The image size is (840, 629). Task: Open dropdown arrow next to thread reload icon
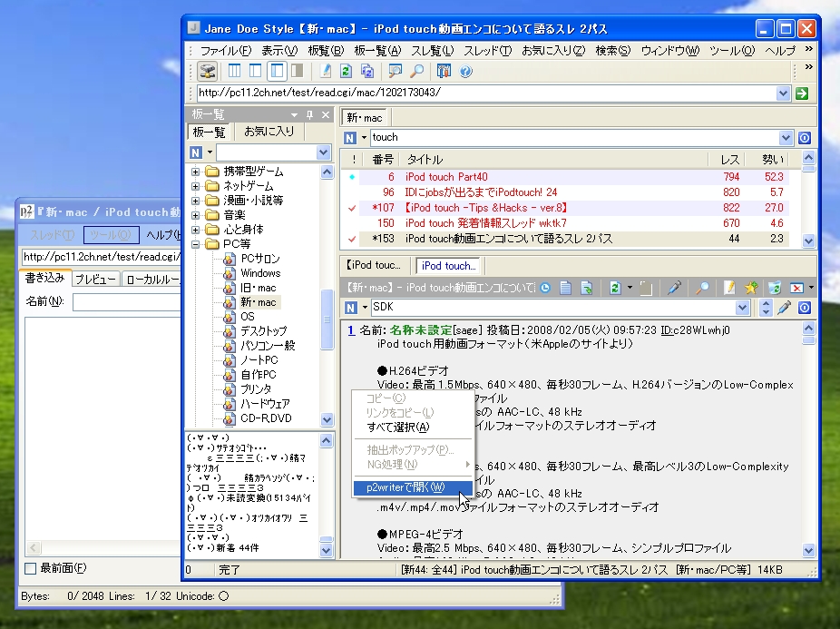[x=630, y=288]
